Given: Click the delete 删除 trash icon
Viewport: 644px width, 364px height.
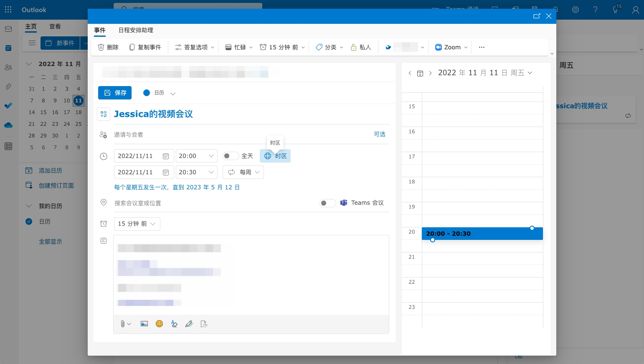Looking at the screenshot, I should (101, 47).
